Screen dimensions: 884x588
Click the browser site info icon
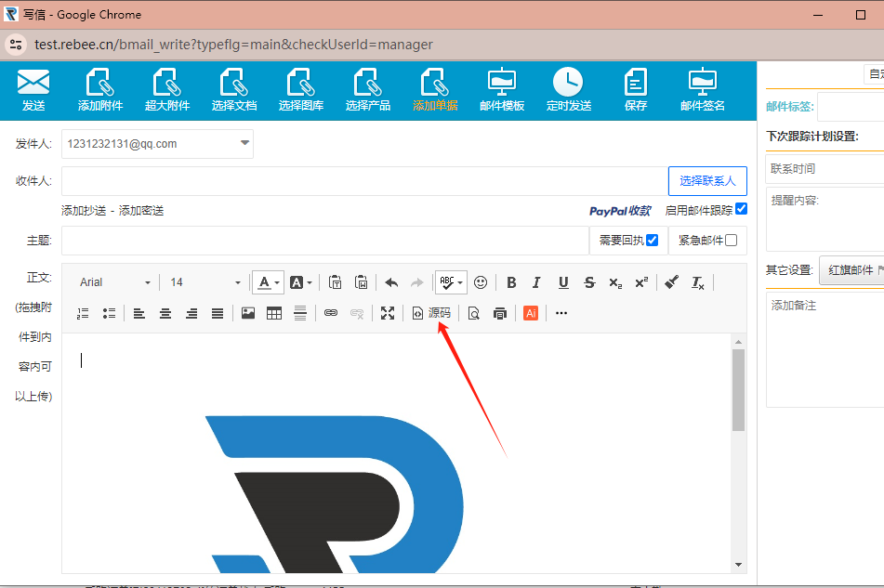pos(16,45)
